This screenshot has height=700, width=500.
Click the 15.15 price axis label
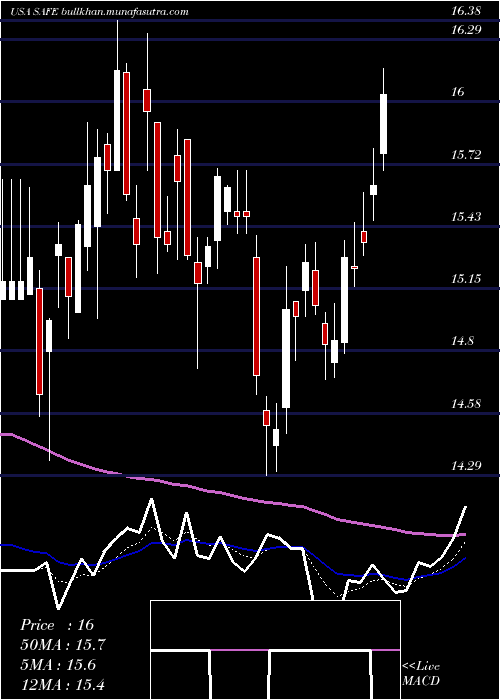coord(466,279)
